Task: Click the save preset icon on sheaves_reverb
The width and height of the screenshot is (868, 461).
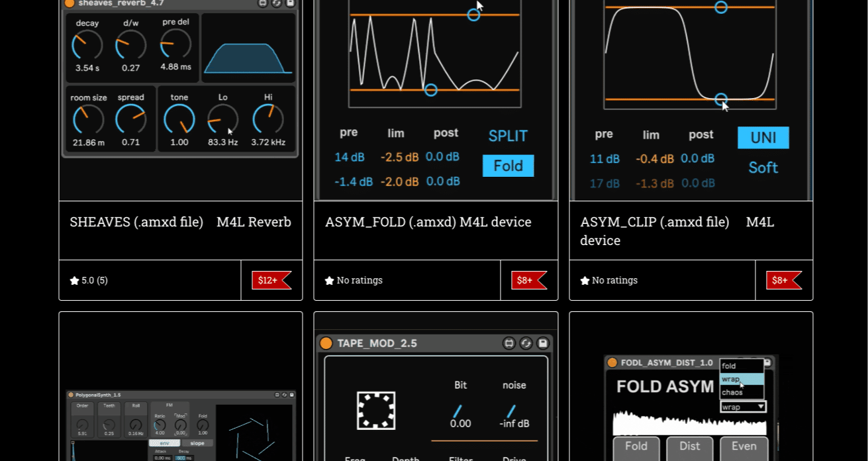Action: click(x=289, y=4)
